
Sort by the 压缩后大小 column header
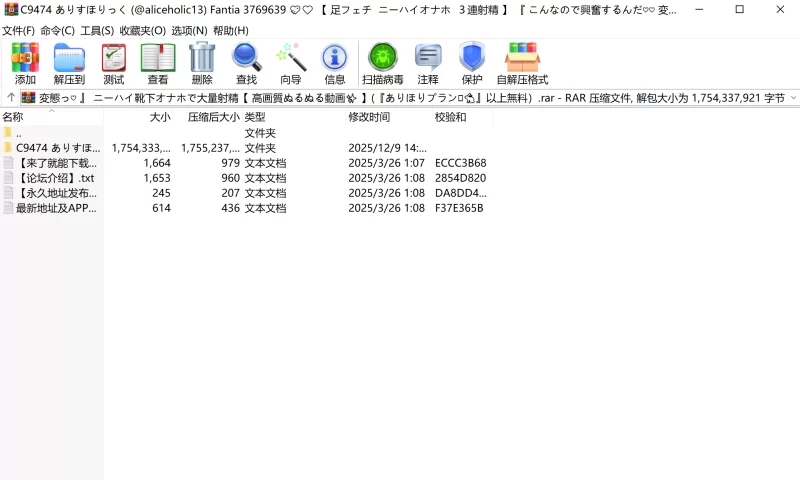tap(213, 117)
